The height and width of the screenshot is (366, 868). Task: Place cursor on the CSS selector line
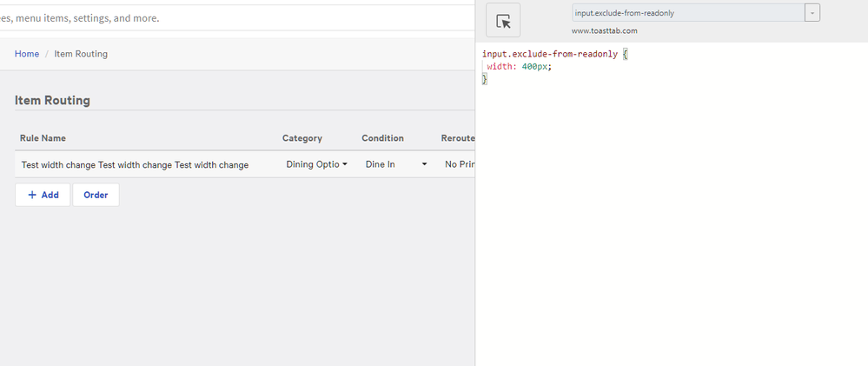click(550, 54)
